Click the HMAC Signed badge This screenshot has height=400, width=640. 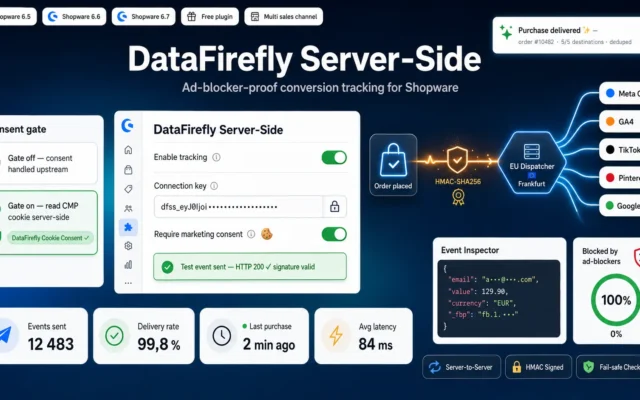538,367
